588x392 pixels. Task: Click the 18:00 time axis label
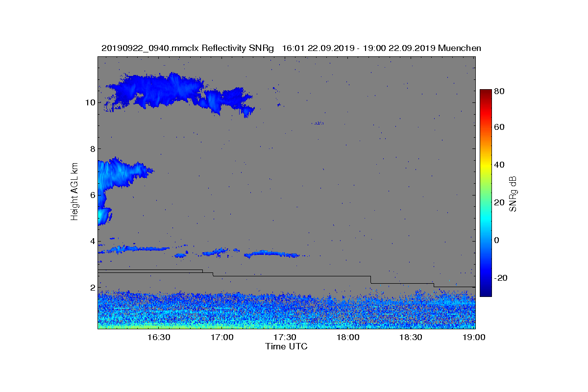348,337
